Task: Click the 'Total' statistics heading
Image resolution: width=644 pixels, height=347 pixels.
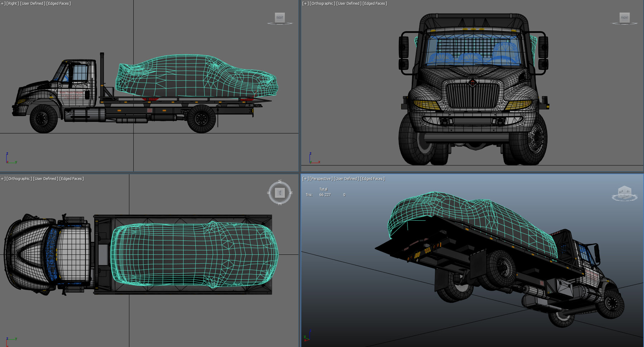Action: 323,189
